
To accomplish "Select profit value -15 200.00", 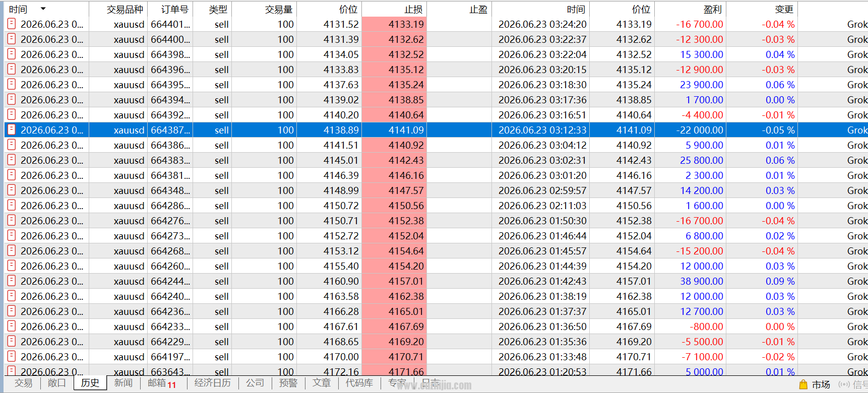I will [x=700, y=251].
